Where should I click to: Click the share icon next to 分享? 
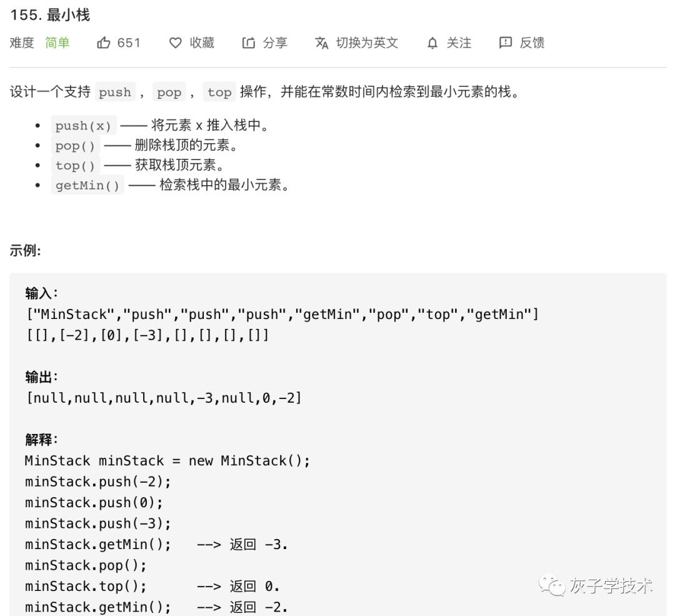coord(249,43)
